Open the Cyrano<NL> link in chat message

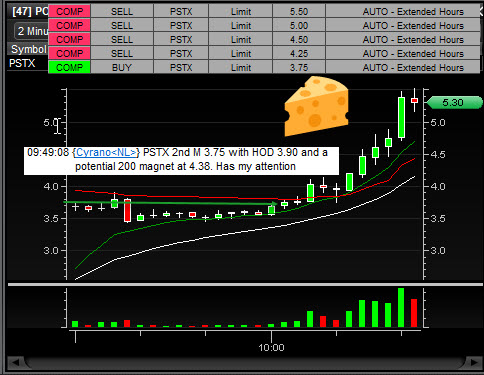click(106, 153)
